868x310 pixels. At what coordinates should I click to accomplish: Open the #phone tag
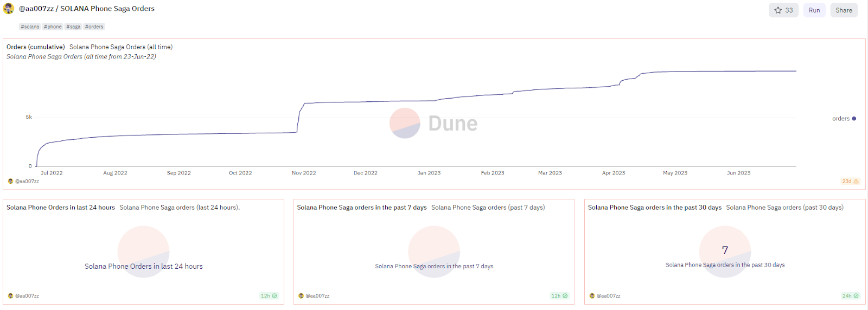coord(53,27)
